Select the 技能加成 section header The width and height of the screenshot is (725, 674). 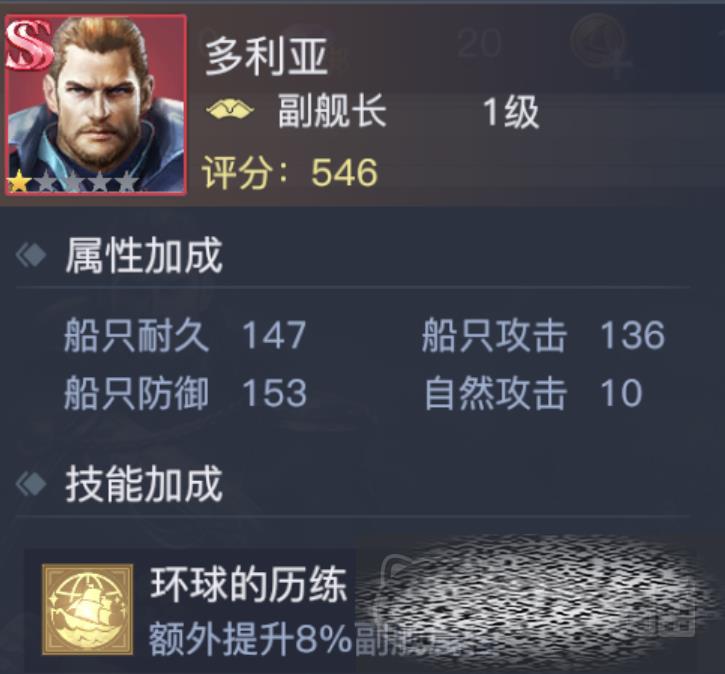144,484
